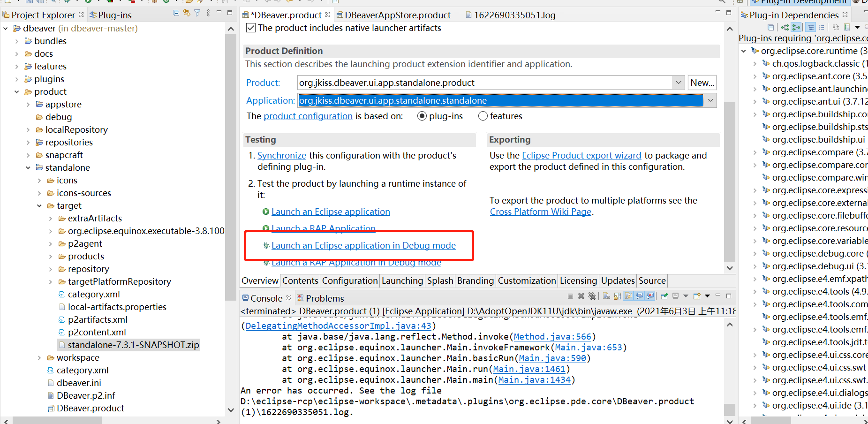Select the 'features' radio button

pyautogui.click(x=483, y=116)
